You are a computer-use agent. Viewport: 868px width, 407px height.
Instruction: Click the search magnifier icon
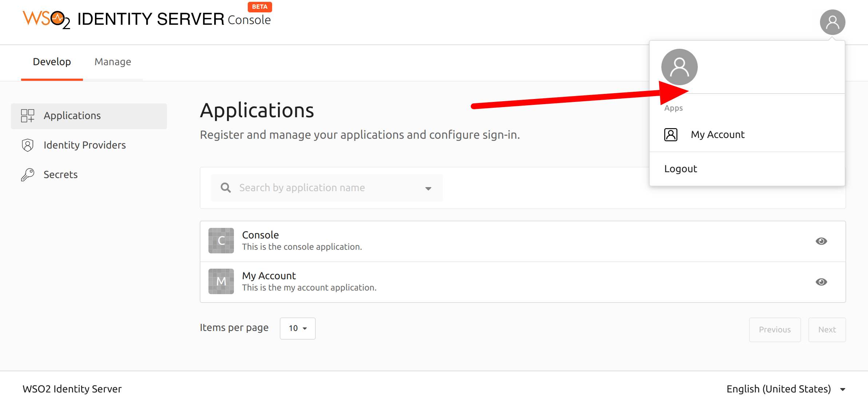(226, 188)
